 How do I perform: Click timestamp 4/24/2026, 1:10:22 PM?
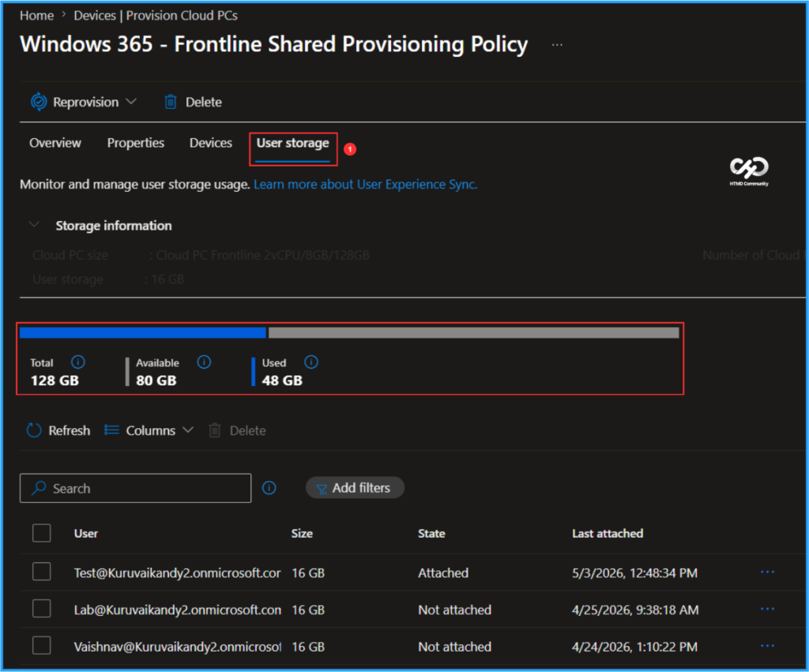[x=634, y=647]
